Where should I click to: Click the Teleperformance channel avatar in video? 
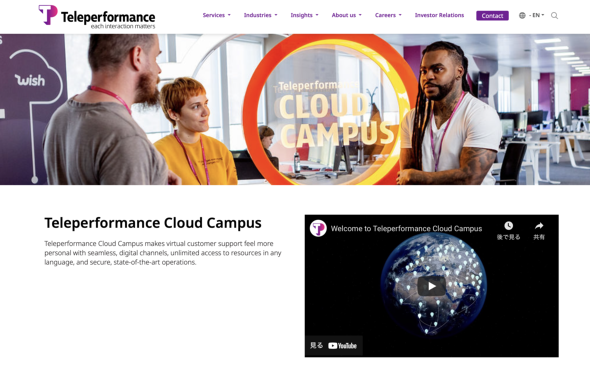click(318, 228)
